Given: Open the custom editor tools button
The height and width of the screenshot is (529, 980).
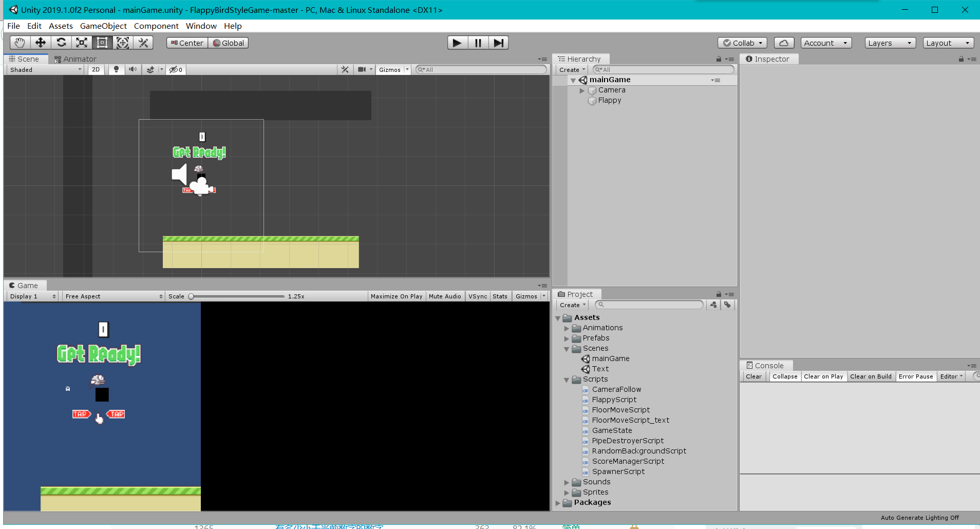Looking at the screenshot, I should [x=143, y=43].
